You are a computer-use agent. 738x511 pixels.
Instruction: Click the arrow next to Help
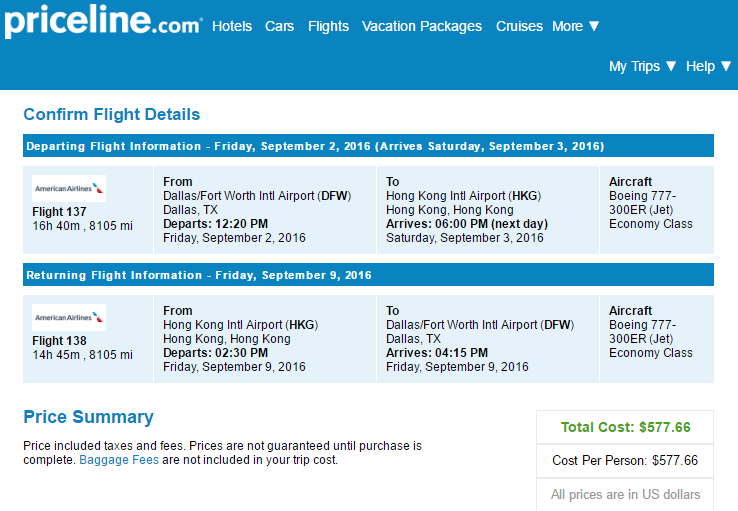click(726, 66)
